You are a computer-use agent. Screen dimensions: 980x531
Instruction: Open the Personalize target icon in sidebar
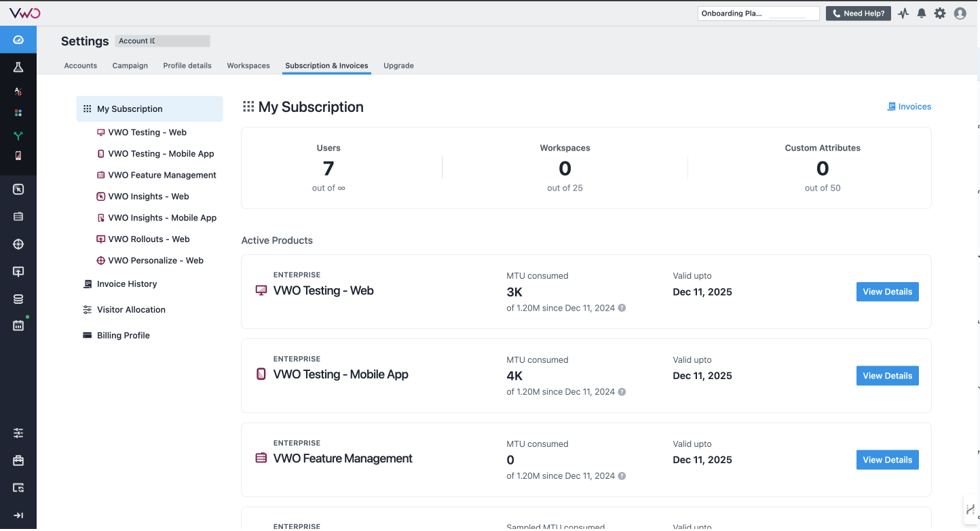(x=18, y=244)
